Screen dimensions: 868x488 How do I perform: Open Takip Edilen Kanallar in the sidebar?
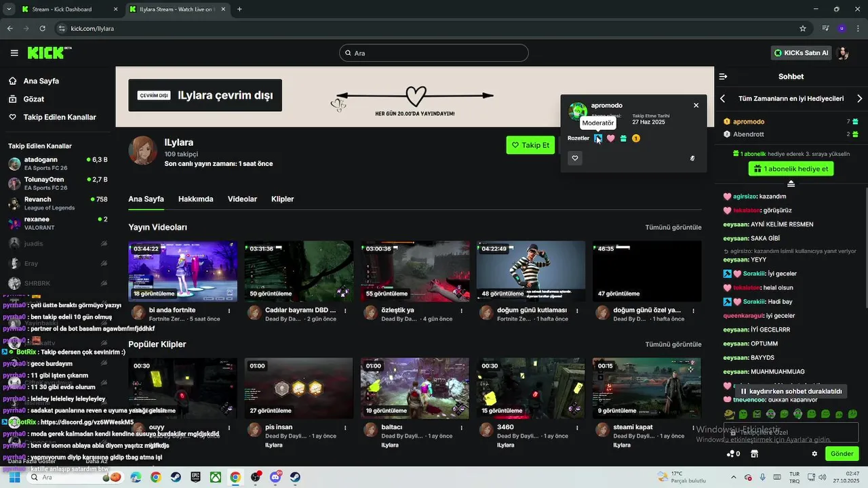click(53, 117)
